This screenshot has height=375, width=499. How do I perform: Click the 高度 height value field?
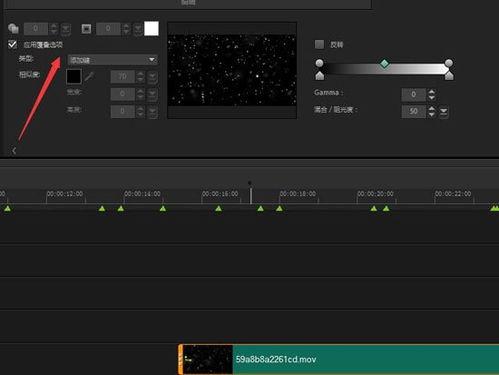click(x=123, y=111)
